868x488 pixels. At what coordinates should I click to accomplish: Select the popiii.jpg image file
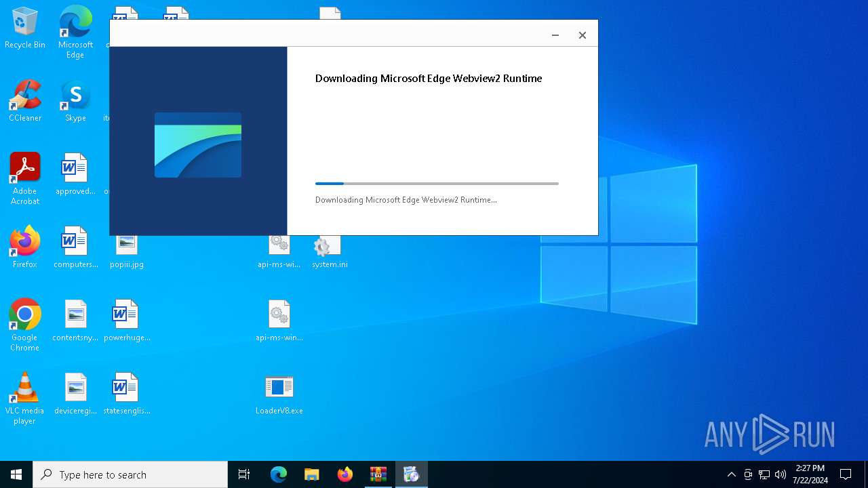click(127, 252)
